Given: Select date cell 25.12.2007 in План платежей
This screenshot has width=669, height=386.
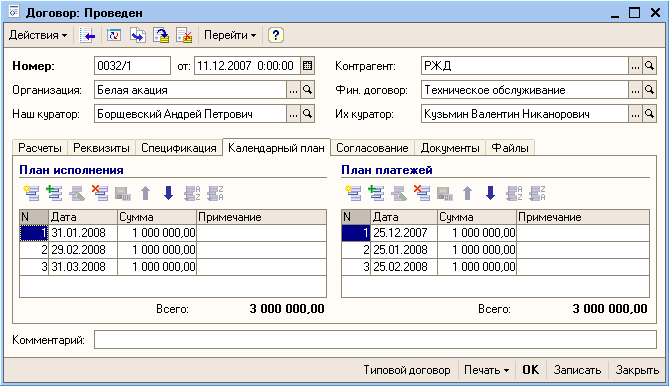Looking at the screenshot, I should pyautogui.click(x=404, y=233).
